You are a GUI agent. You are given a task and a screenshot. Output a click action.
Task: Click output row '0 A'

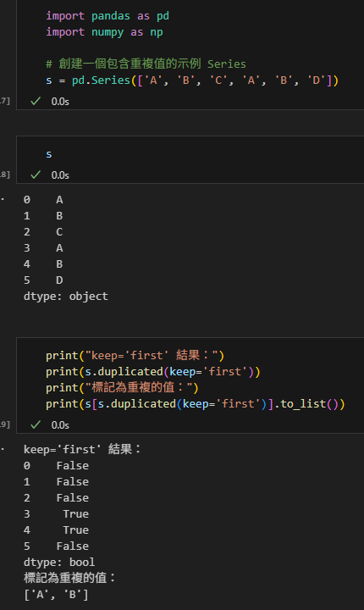[43, 200]
